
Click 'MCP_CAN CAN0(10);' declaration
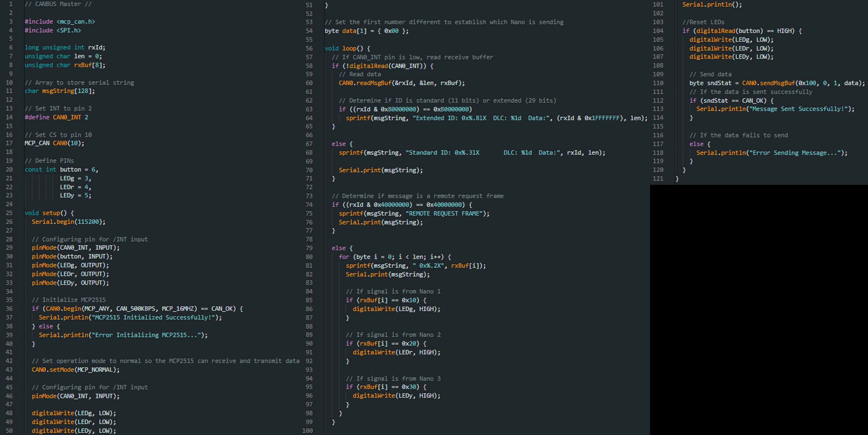click(x=54, y=143)
